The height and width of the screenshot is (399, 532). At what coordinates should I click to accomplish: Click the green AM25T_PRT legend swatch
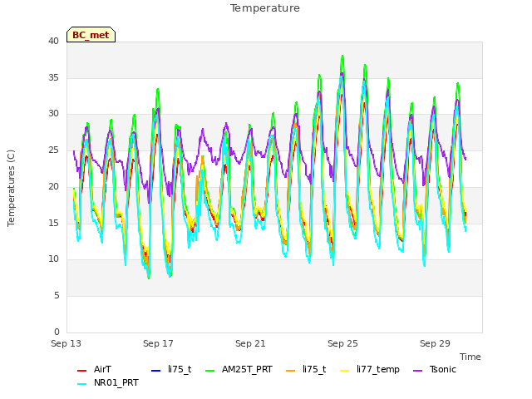(210, 371)
